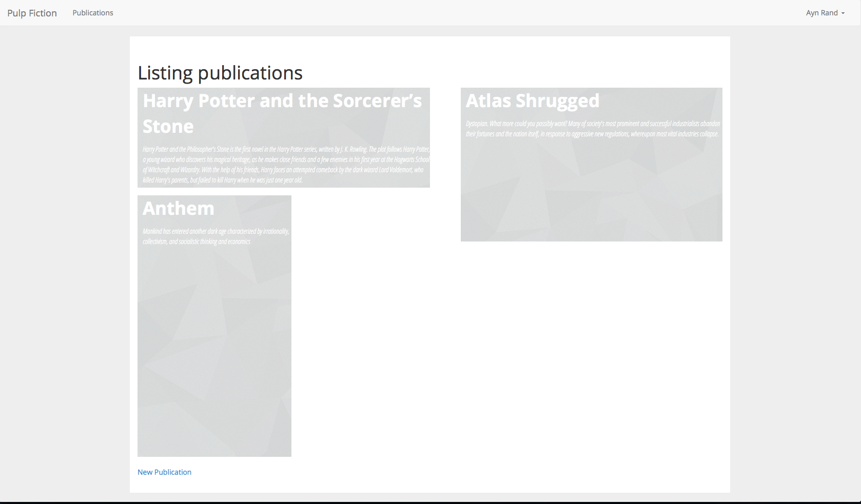This screenshot has height=504, width=861.
Task: Open the Anthem title
Action: [179, 209]
